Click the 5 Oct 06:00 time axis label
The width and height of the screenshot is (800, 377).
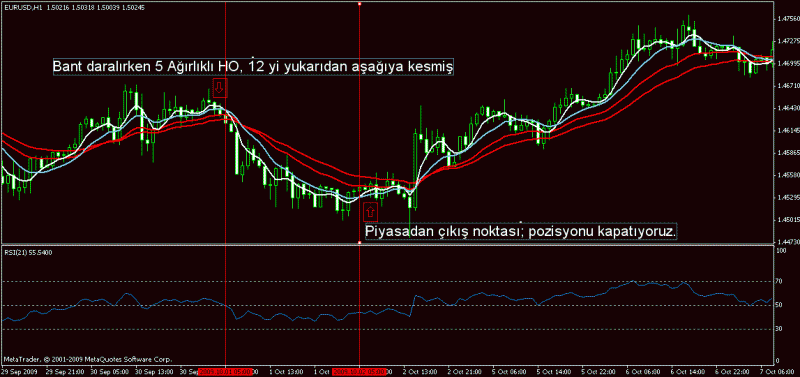click(508, 371)
